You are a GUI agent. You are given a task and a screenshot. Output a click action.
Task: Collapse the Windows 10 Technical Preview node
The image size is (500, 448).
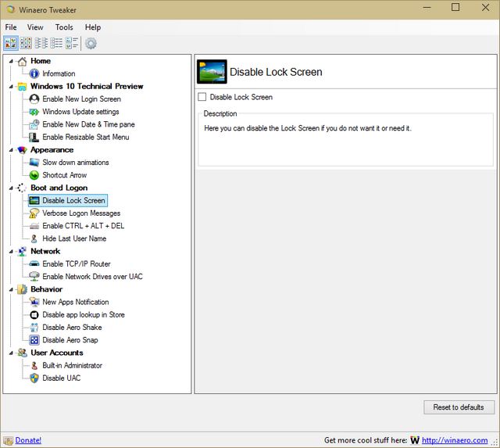click(x=11, y=87)
